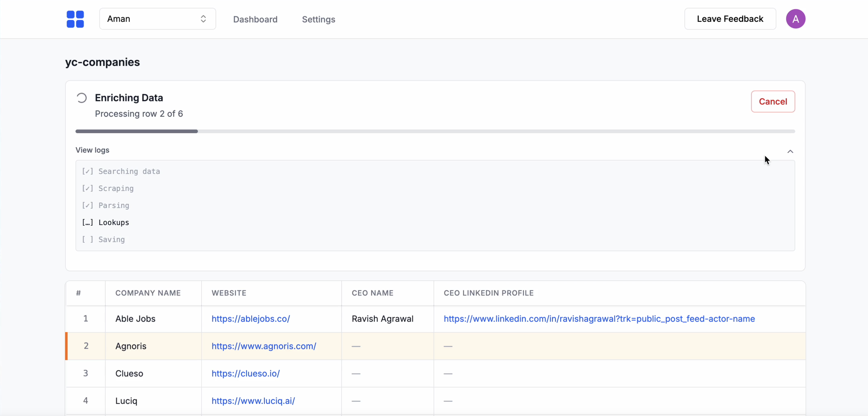
Task: Select the Luciq table row
Action: tap(126, 401)
